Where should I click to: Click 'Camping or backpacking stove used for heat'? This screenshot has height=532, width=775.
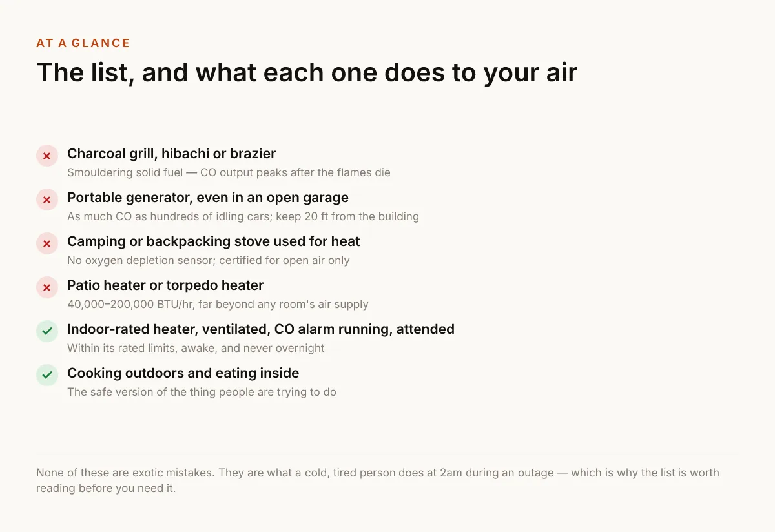214,241
